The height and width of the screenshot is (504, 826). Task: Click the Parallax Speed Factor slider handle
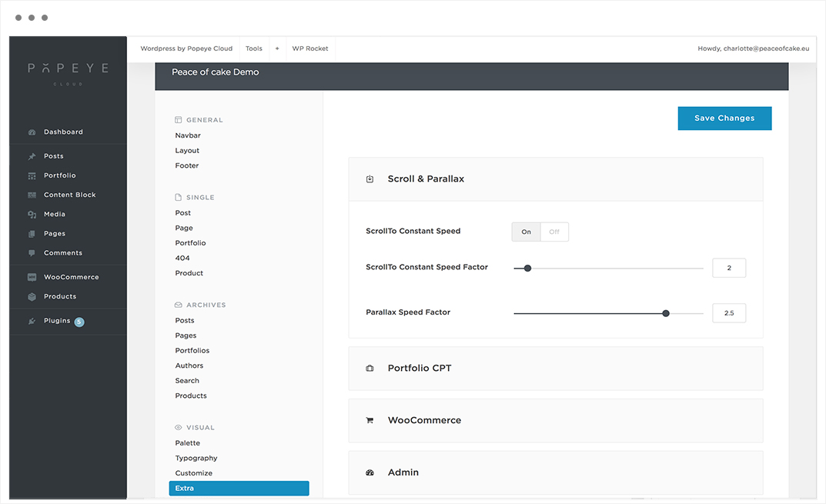pos(666,314)
